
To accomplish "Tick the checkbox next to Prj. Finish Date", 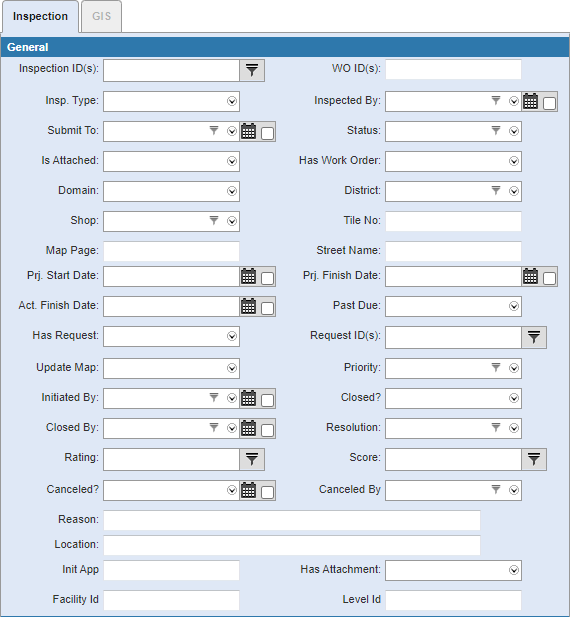I will (x=549, y=278).
